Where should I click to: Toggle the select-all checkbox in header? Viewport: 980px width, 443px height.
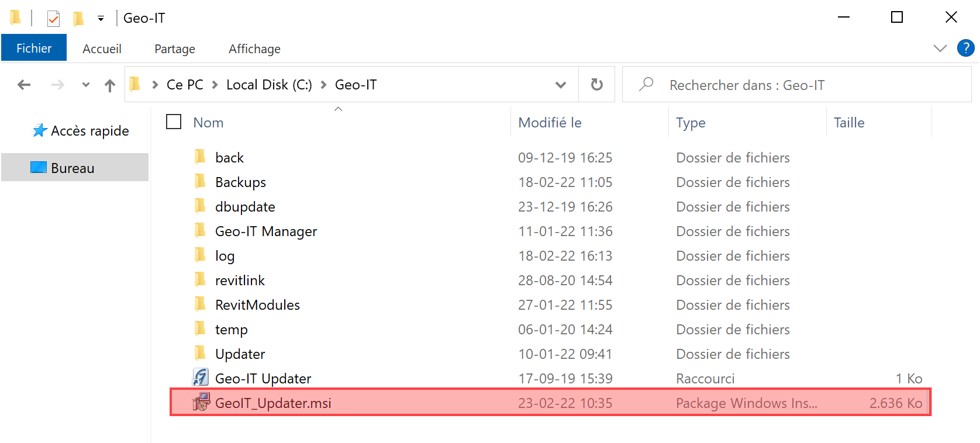(x=174, y=122)
